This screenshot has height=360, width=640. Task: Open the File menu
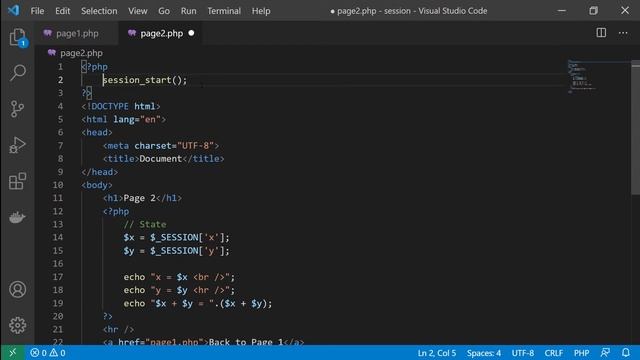coord(37,11)
